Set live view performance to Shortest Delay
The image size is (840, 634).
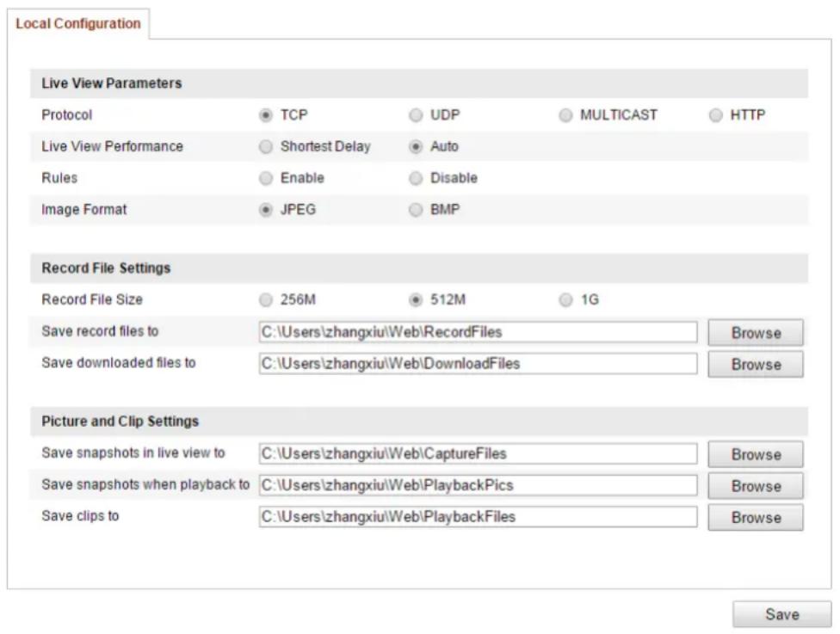click(266, 147)
